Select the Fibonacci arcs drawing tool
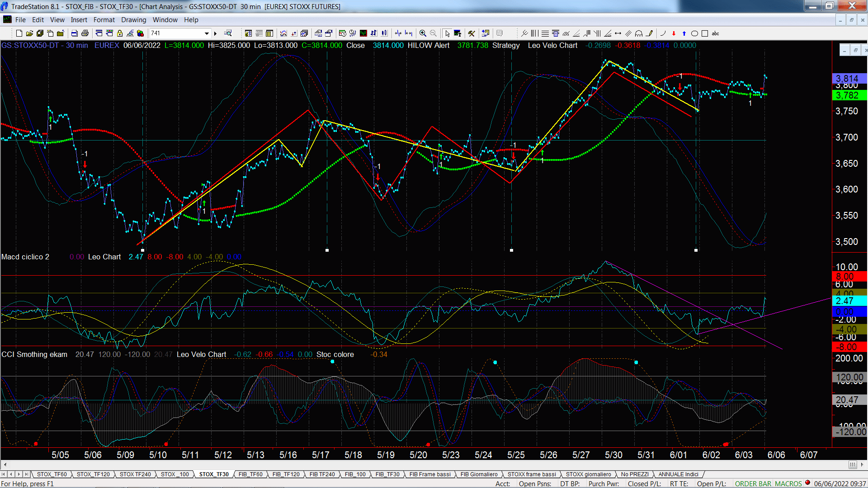Image resolution: width=868 pixels, height=488 pixels. click(639, 33)
